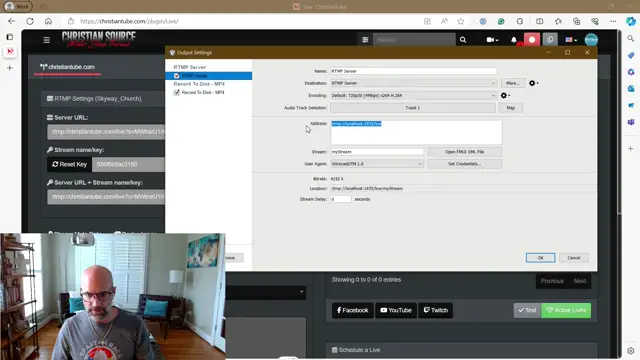Confirm Output Settings with OK
640x360 pixels.
click(540, 258)
